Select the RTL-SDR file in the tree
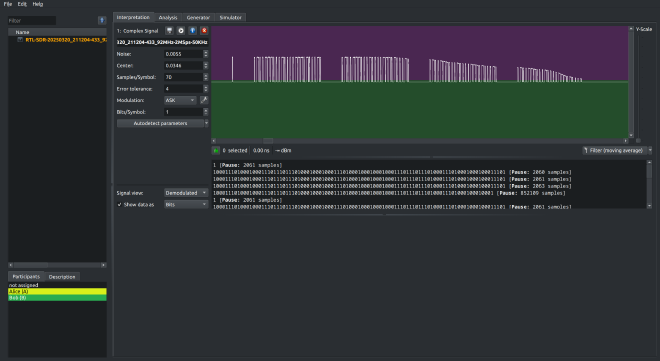This screenshot has width=660, height=361. click(x=66, y=40)
